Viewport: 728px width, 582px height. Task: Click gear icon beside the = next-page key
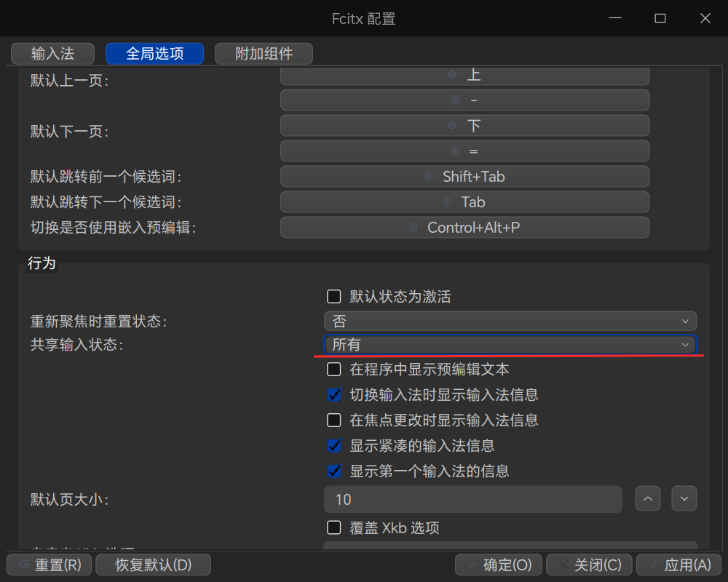tap(456, 151)
